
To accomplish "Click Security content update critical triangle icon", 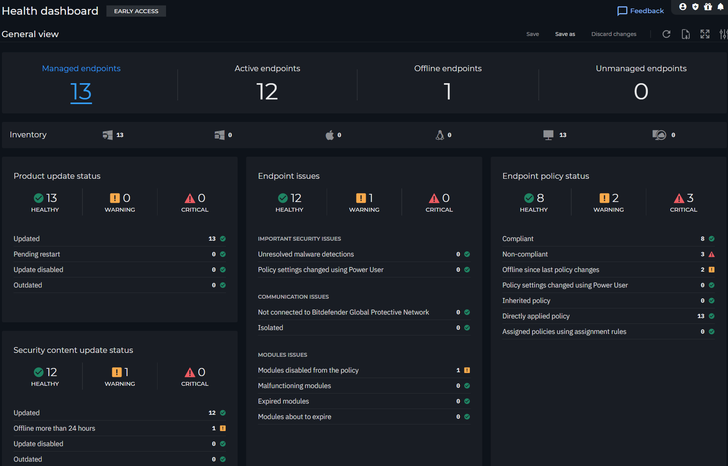I will point(190,372).
